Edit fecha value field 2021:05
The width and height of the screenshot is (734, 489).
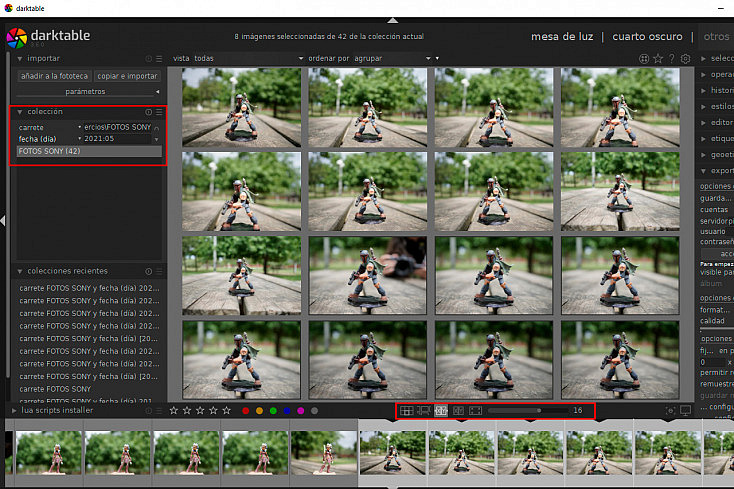[117, 139]
